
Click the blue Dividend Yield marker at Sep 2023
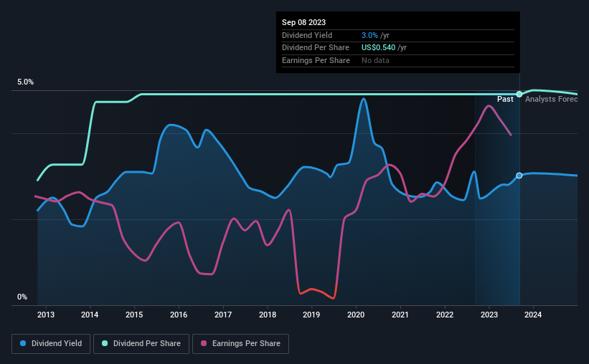coord(519,176)
